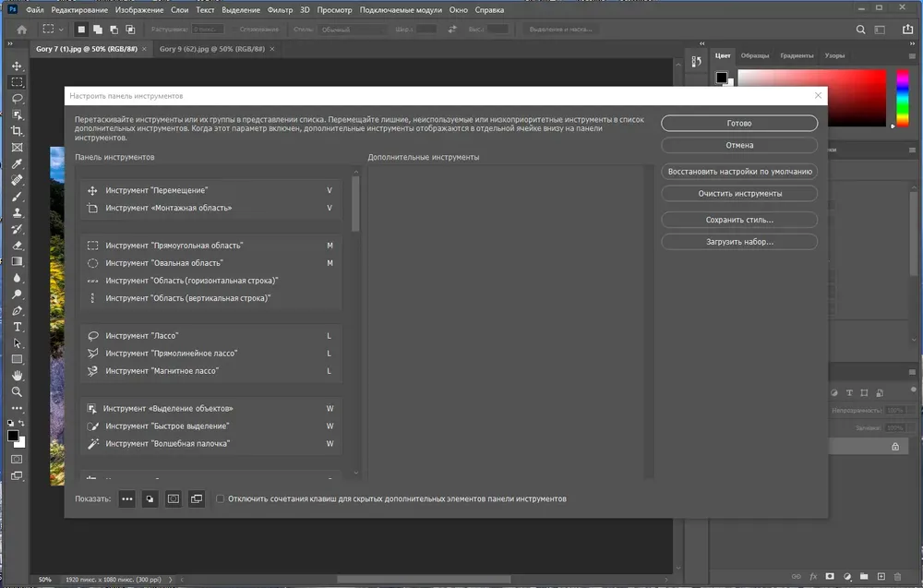Viewport: 923px width, 588px height.
Task: Expand the Style combo box in options bar
Action: 352,30
